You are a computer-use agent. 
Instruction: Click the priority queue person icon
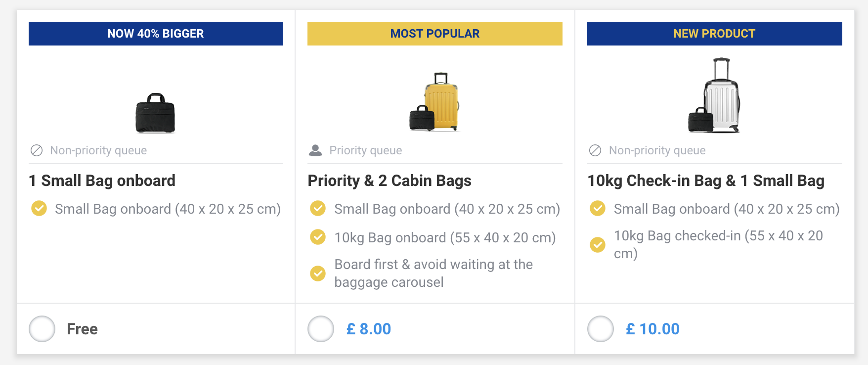coord(315,150)
